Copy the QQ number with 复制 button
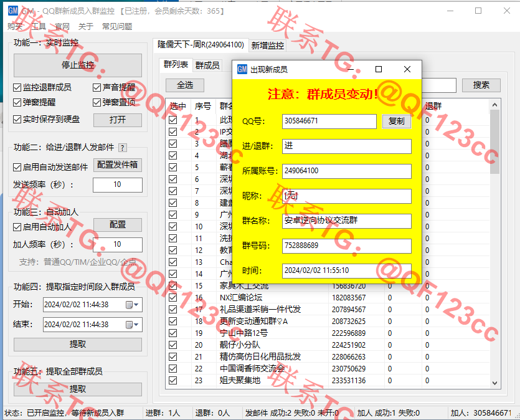 [x=397, y=122]
